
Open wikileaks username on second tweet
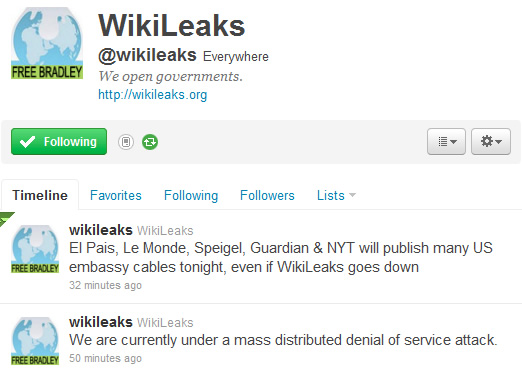(101, 322)
